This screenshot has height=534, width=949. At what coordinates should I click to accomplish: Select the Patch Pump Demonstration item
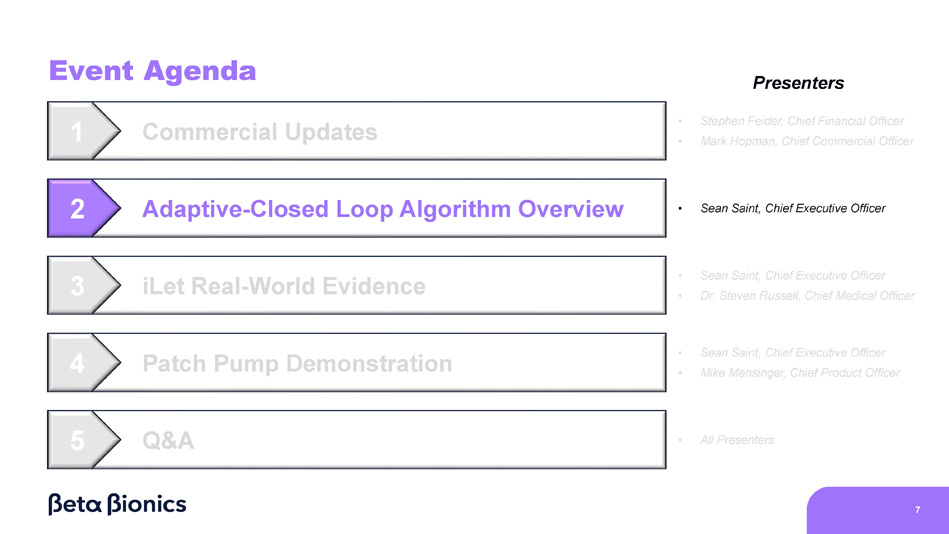pos(297,363)
